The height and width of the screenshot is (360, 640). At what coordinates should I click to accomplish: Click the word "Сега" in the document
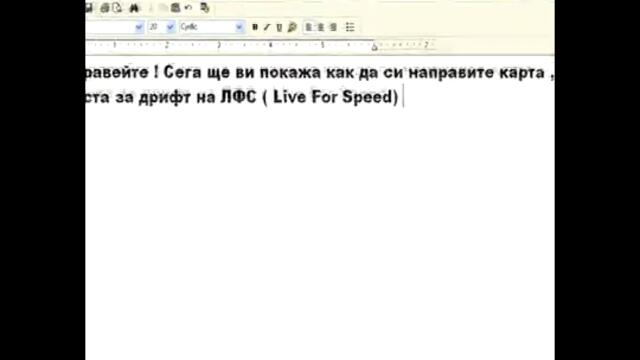pyautogui.click(x=182, y=73)
